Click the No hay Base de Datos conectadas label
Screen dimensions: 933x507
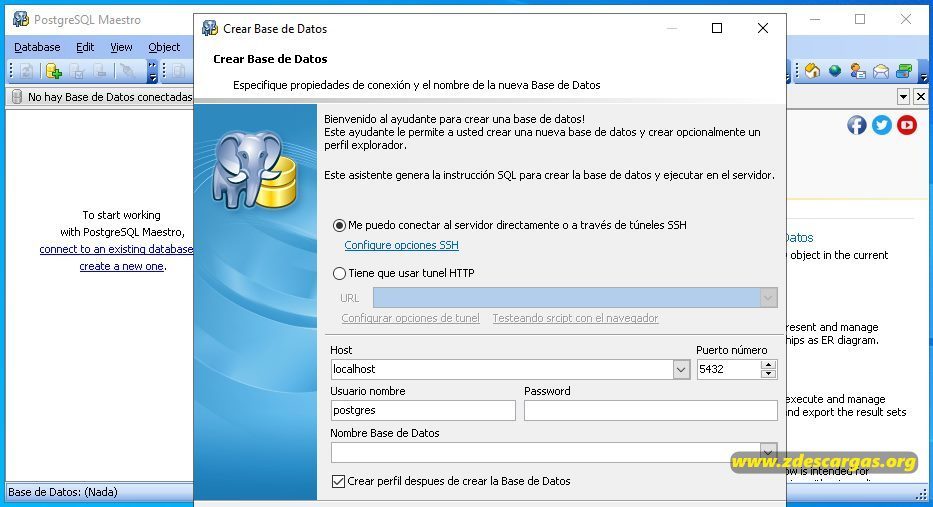click(x=110, y=97)
